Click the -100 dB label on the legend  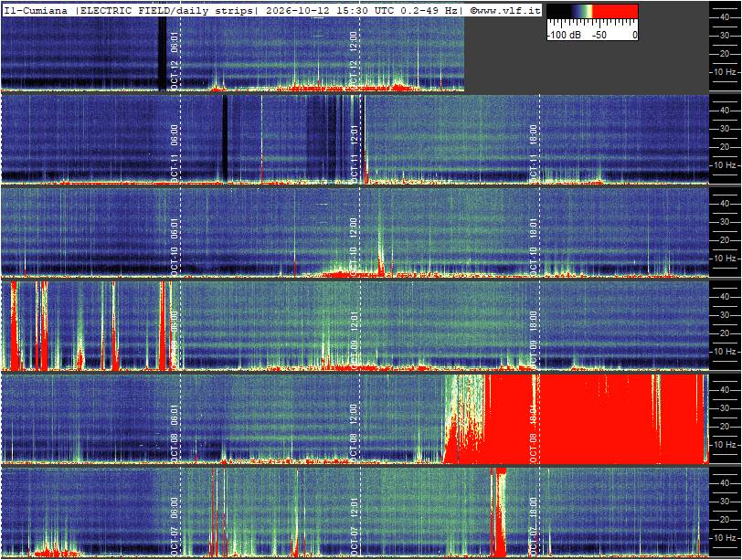(564, 35)
